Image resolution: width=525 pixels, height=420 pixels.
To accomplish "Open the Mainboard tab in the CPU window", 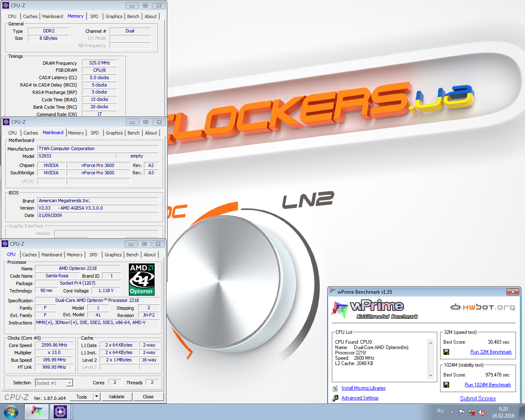I will point(52,255).
